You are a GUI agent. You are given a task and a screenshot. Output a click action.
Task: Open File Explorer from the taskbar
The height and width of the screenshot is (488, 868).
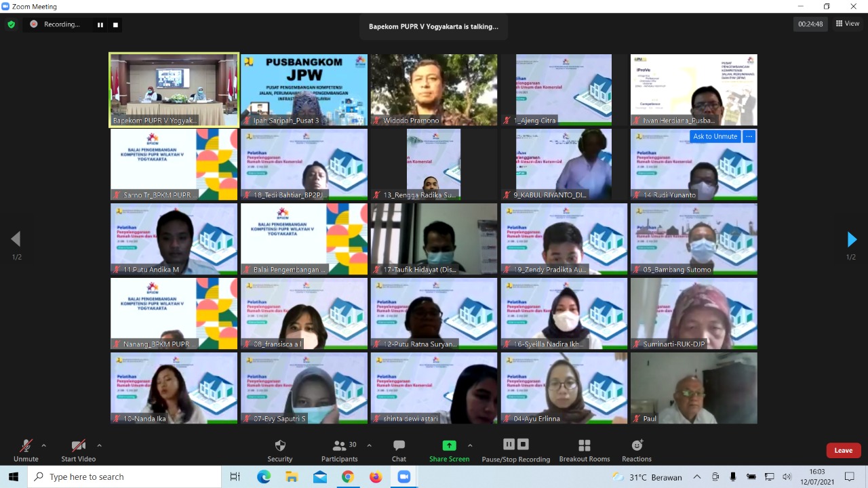coord(292,476)
